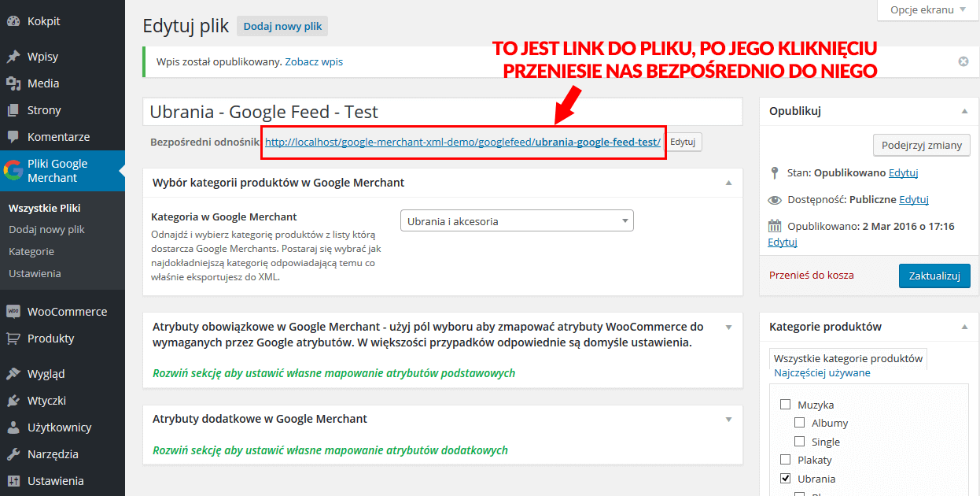
Task: Open Wszystkie Pliki submenu item
Action: click(x=45, y=208)
